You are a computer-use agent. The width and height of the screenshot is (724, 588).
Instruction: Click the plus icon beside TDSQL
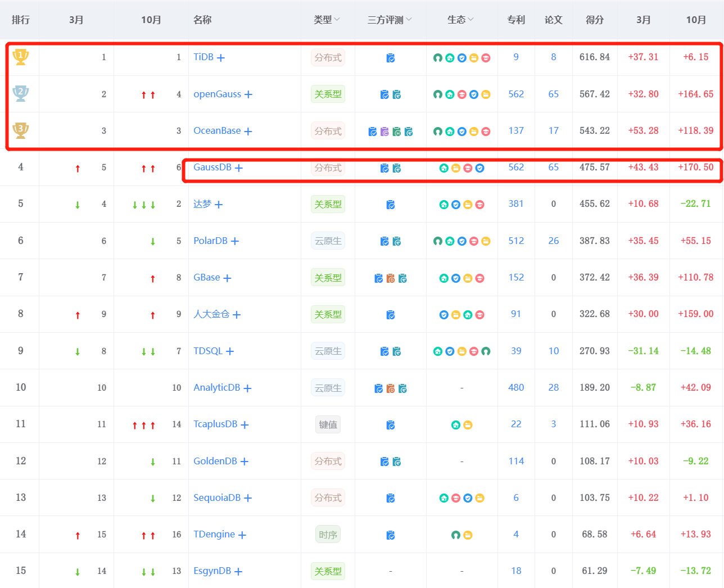pyautogui.click(x=230, y=351)
